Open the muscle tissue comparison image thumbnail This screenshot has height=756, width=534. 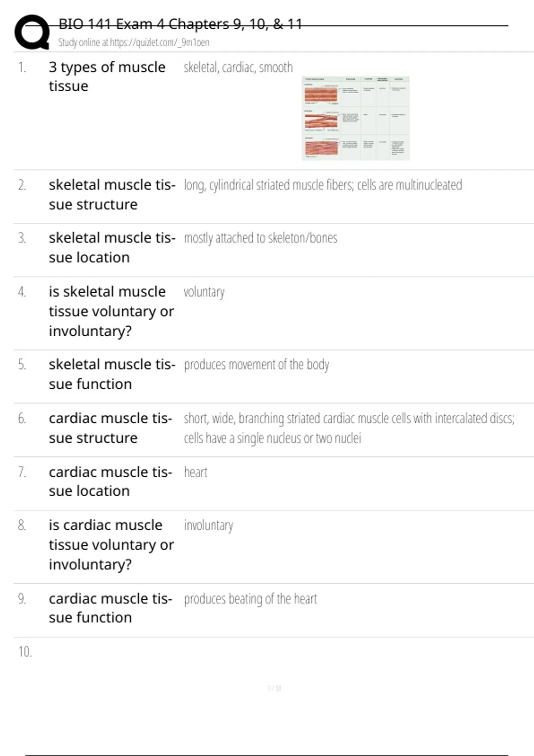click(355, 118)
